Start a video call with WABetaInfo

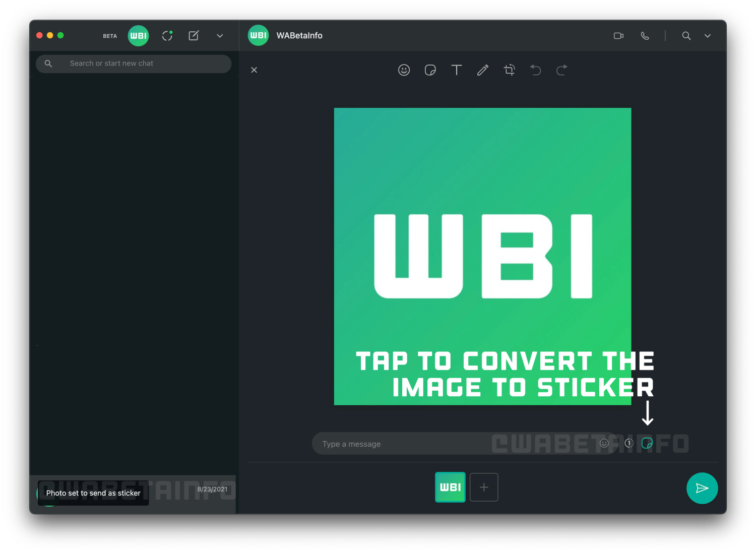pos(619,36)
